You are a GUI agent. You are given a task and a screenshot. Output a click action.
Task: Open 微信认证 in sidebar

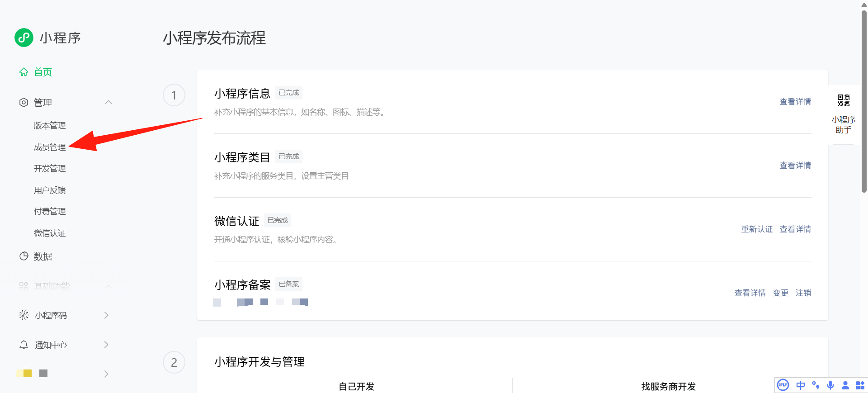point(50,233)
